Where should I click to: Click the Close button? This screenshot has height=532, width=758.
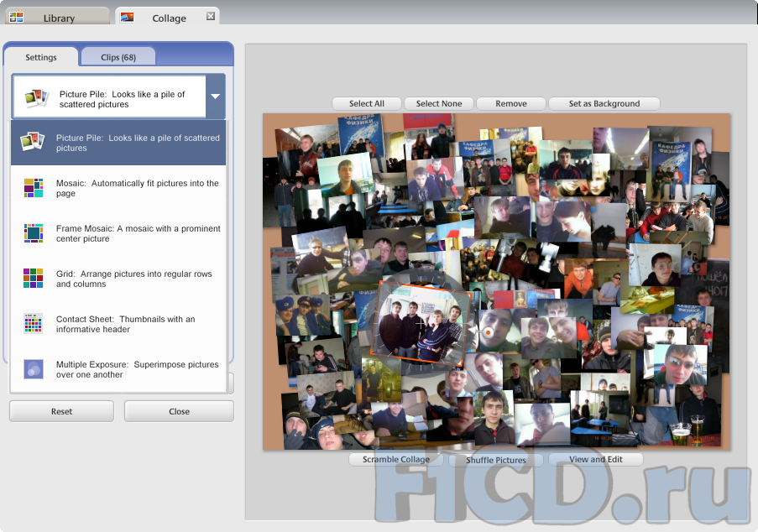(x=179, y=411)
